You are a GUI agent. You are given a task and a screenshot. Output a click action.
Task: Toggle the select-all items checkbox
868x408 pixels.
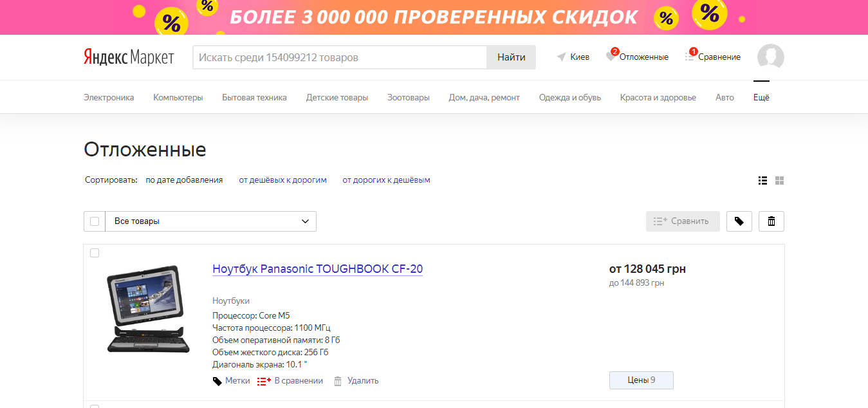[94, 221]
